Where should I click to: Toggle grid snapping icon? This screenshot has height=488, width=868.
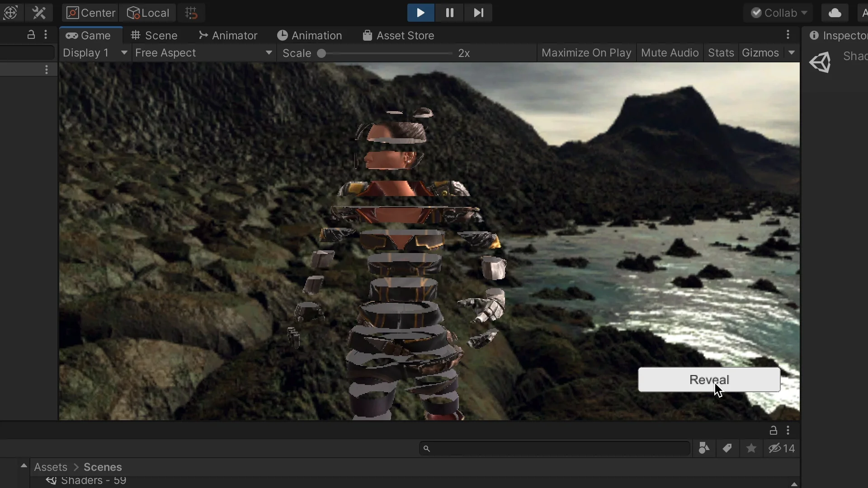coord(191,13)
